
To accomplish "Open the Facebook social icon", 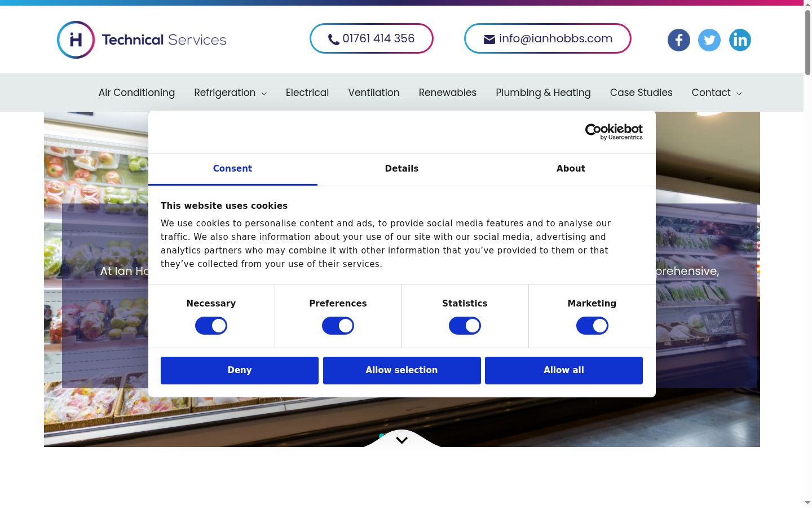I will coord(678,40).
